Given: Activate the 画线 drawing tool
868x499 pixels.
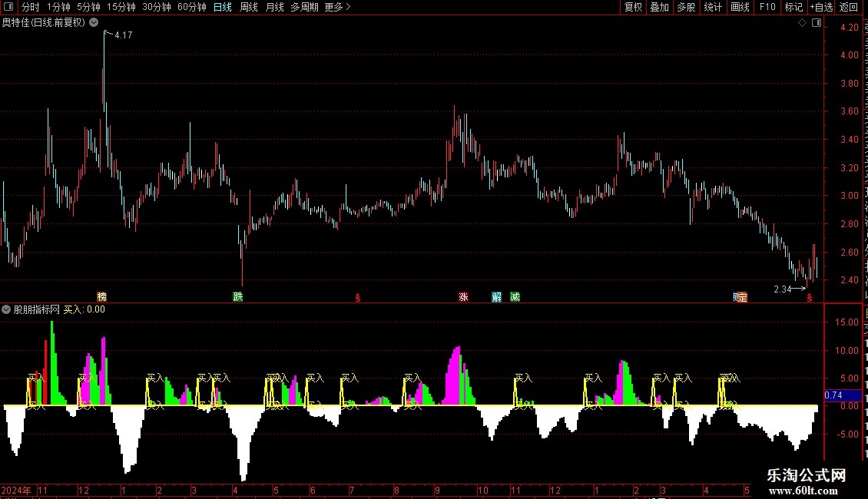Looking at the screenshot, I should point(740,7).
